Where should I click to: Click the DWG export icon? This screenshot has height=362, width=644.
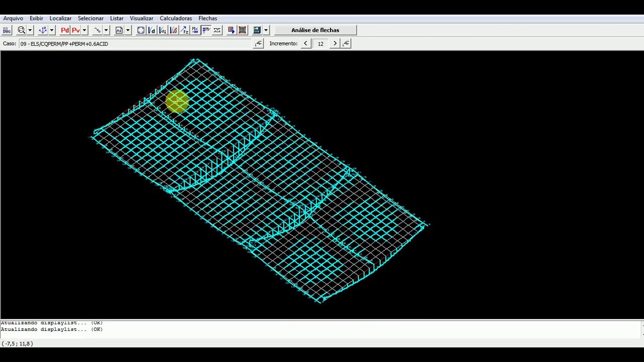[x=7, y=30]
